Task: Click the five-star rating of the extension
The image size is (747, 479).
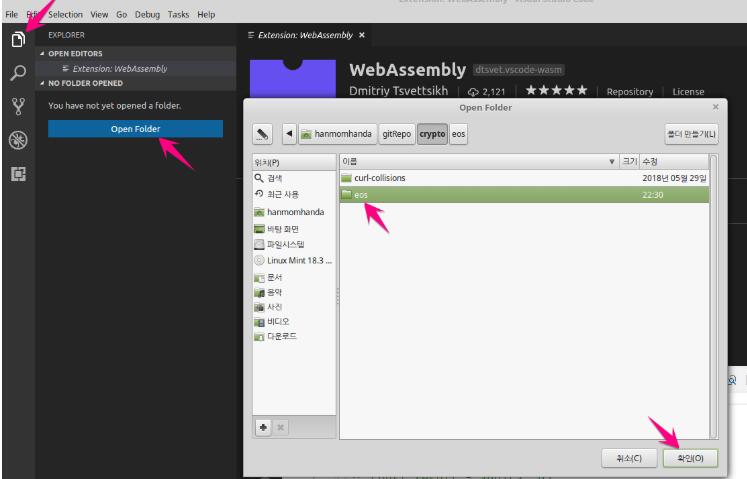Action: pos(556,91)
